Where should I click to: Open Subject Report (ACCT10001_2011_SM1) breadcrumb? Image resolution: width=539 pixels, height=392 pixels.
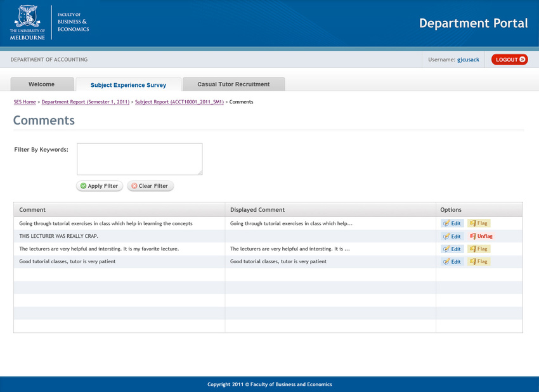tap(179, 101)
